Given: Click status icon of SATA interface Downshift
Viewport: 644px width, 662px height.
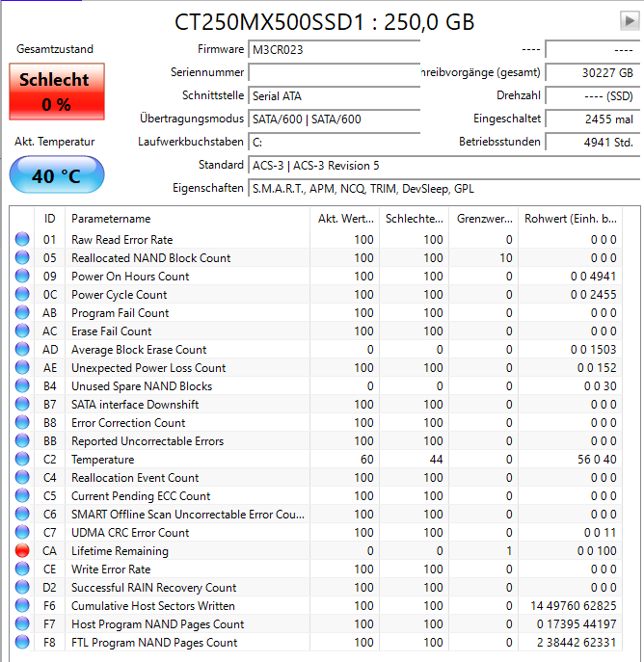Looking at the screenshot, I should pos(22,404).
